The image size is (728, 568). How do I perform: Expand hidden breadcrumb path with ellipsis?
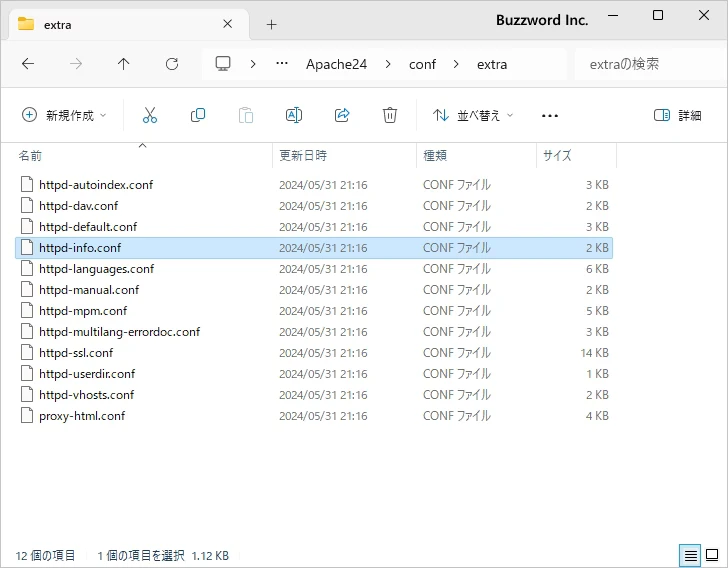click(280, 64)
